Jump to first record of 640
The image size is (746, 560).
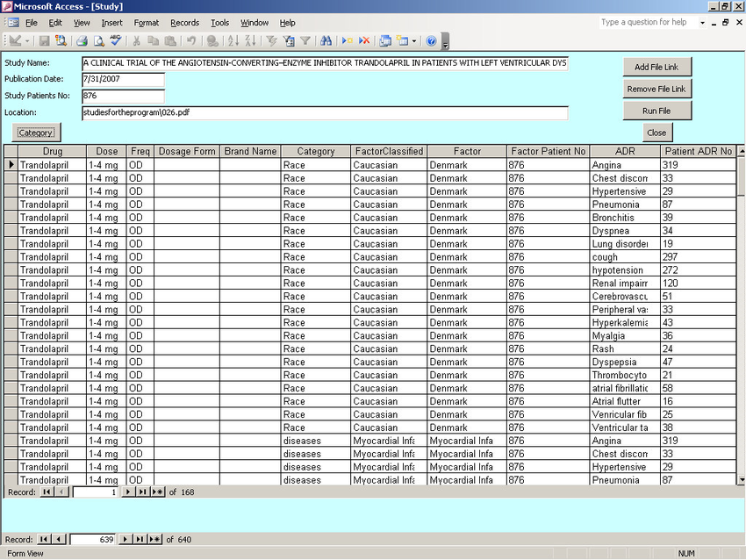pyautogui.click(x=44, y=540)
